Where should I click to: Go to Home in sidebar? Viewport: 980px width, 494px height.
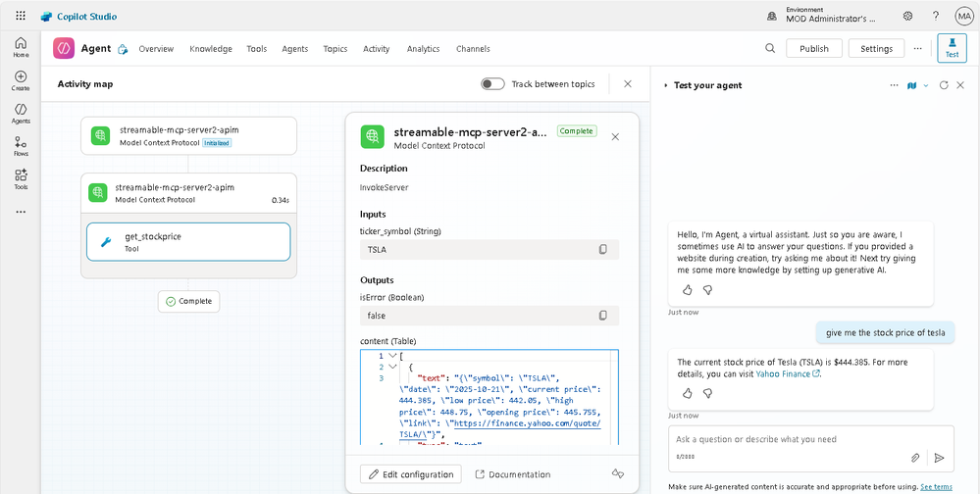pyautogui.click(x=21, y=47)
